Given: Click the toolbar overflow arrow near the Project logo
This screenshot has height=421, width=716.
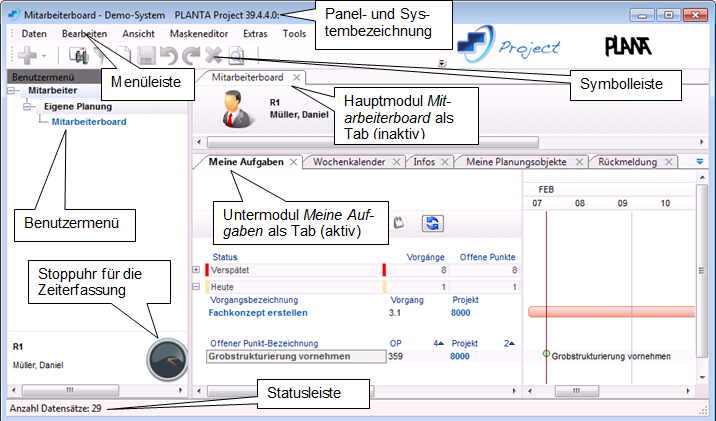Looking at the screenshot, I should click(442, 63).
